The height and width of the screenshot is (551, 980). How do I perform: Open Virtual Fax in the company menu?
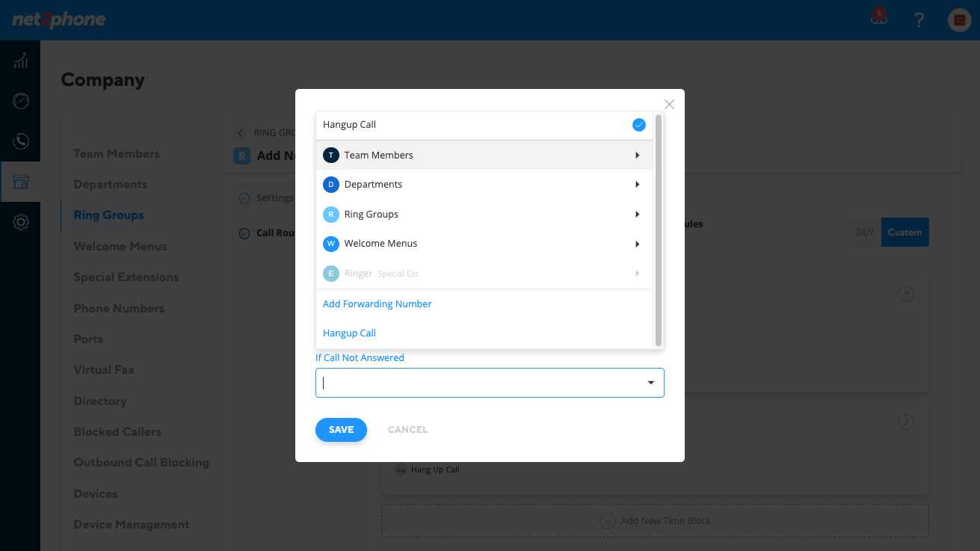point(104,369)
